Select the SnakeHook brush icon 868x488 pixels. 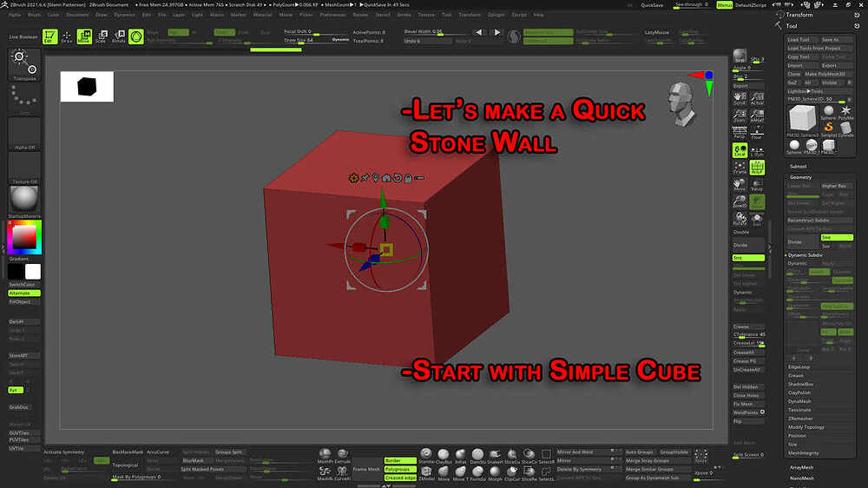tap(495, 455)
